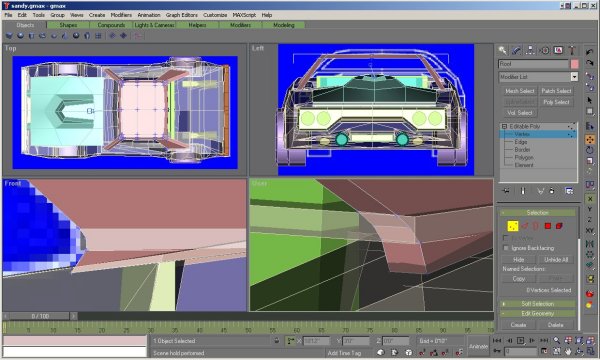600x360 pixels.
Task: Open the Graph Editors menu
Action: tap(182, 15)
